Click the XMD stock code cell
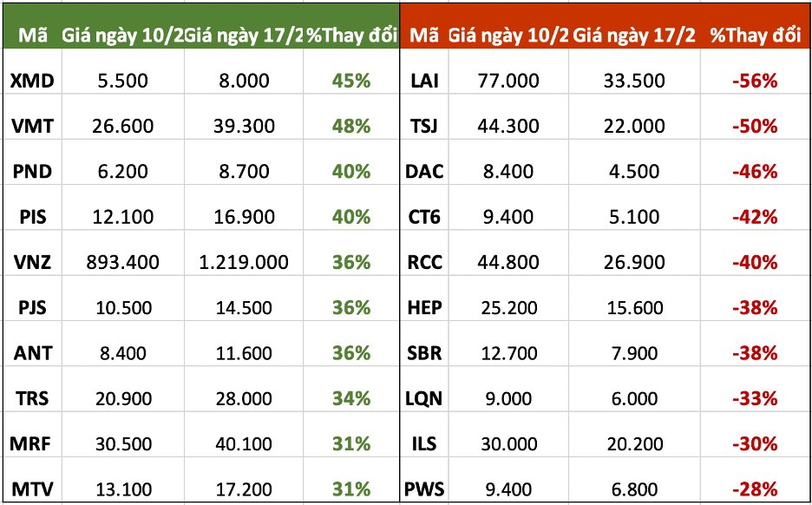Screen dimensions: 812x505 tap(33, 81)
